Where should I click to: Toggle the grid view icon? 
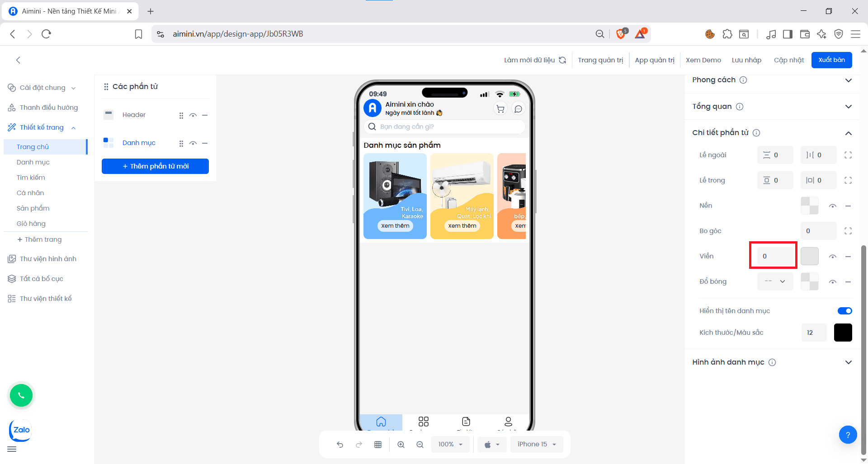tap(378, 445)
